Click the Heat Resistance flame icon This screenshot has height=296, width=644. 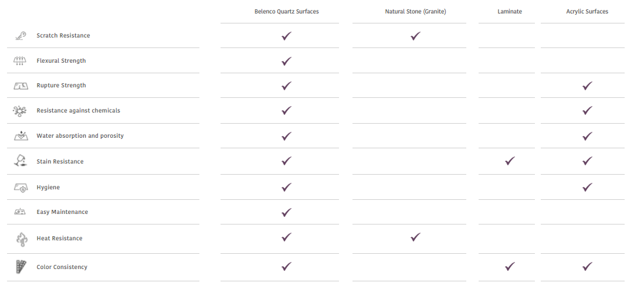coord(21,239)
